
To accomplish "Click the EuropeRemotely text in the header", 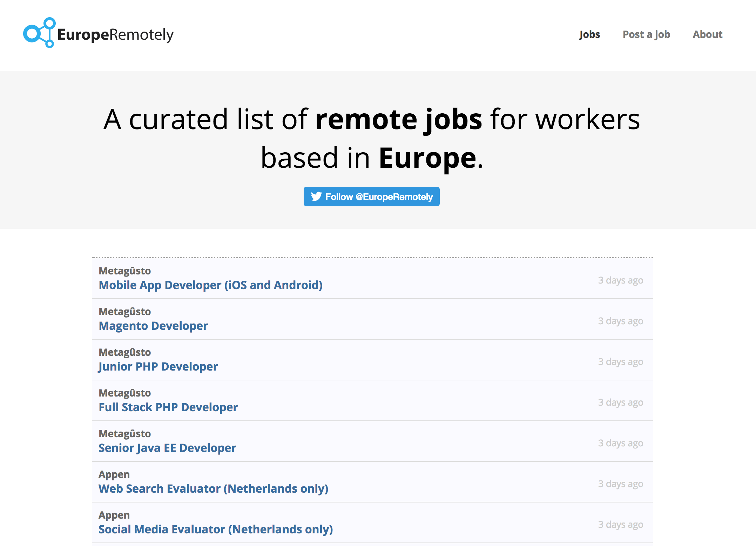I will tap(116, 34).
